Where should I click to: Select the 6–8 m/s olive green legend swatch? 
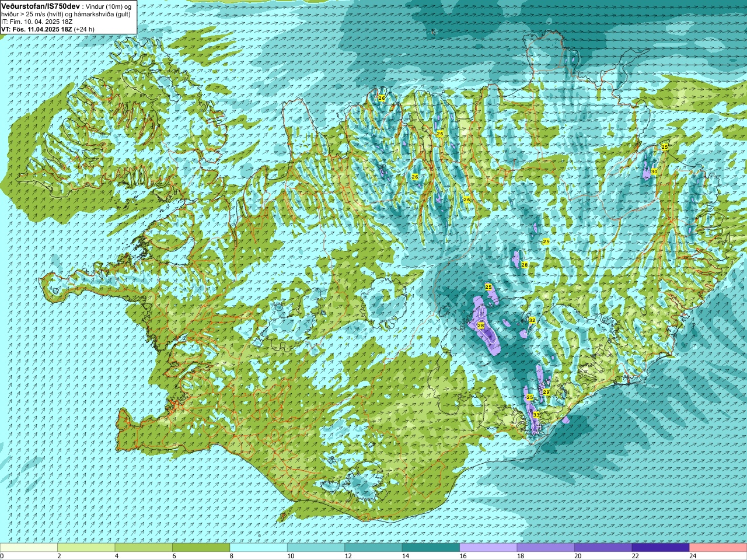click(201, 548)
